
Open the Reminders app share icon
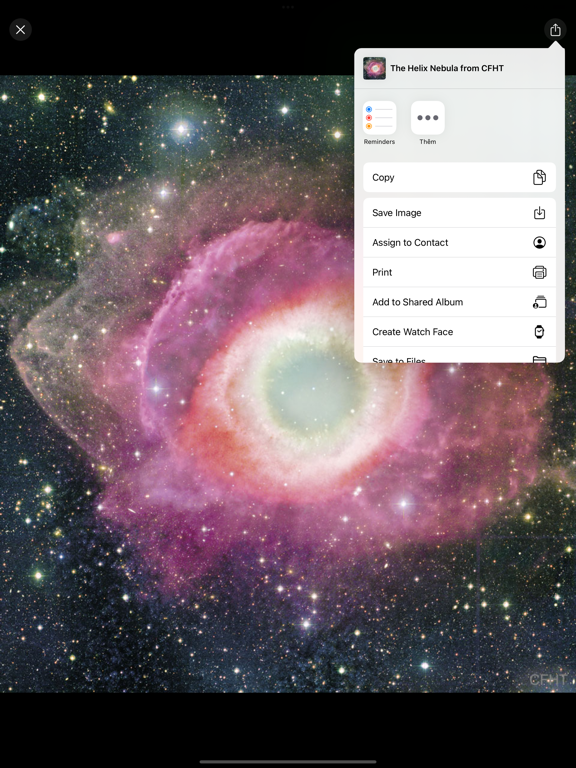379,118
